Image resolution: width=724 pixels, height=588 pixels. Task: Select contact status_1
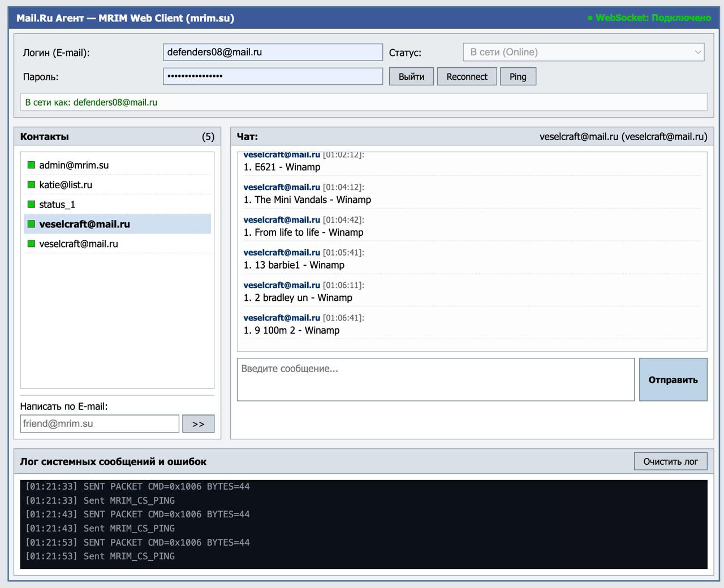pos(117,205)
